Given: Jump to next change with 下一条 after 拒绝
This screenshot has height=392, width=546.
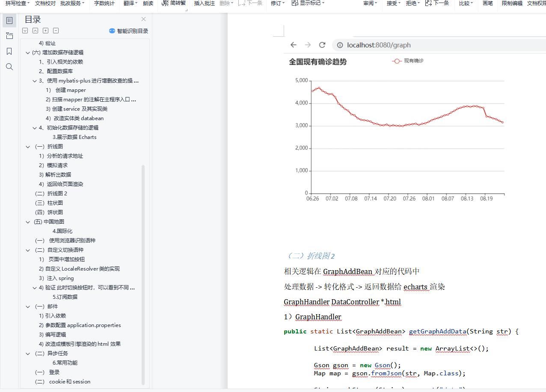Looking at the screenshot, I should point(437,3).
